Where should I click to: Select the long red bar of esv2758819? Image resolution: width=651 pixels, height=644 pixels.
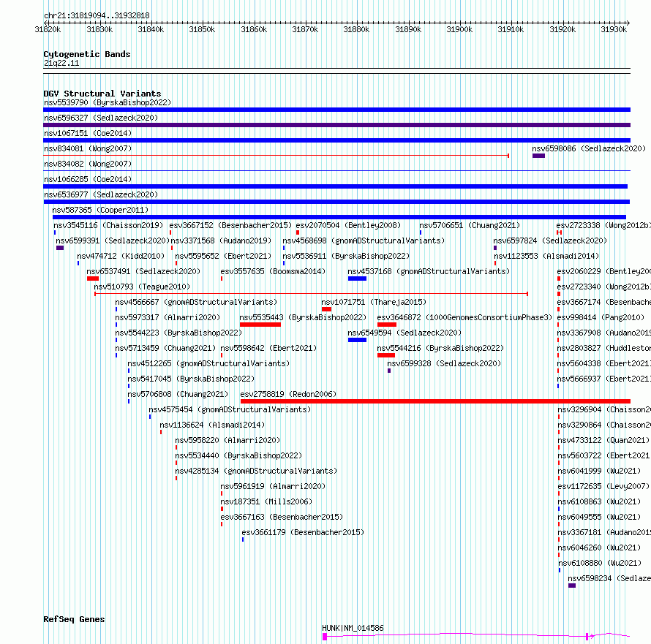point(435,401)
